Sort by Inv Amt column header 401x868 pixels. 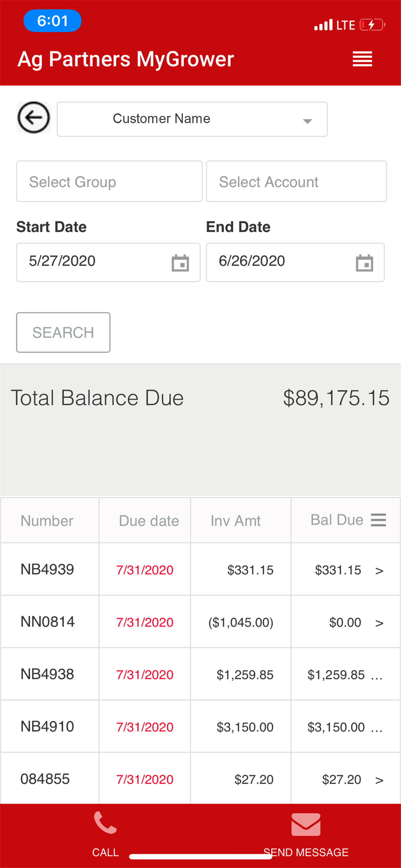(236, 521)
